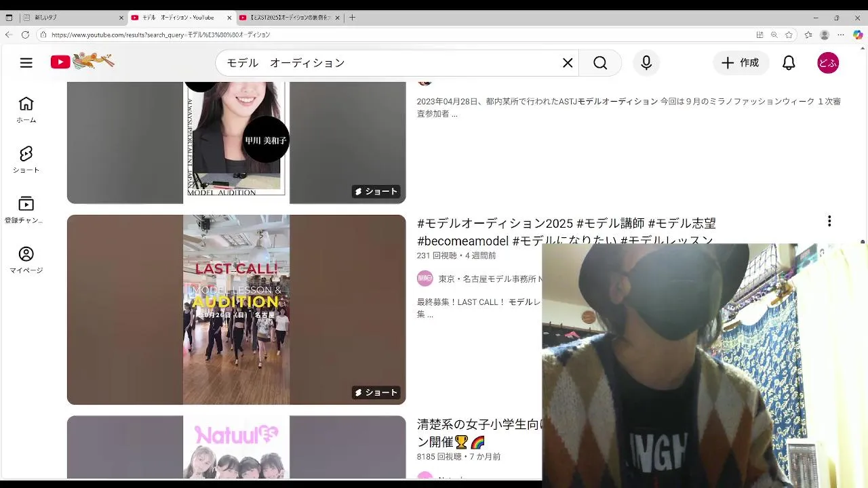Screen dimensions: 868x488
Task: Reload the page with refresh icon
Action: coord(25,35)
